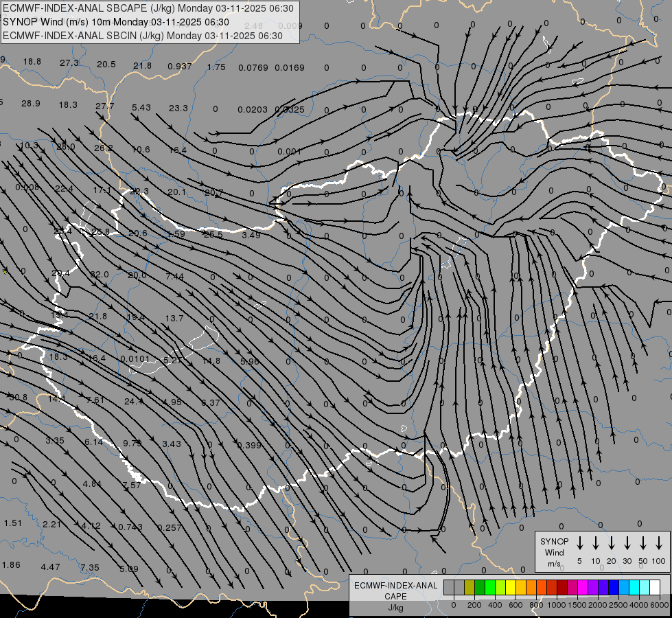Click the 3.49 CAPE value on map
The height and width of the screenshot is (618, 672).
[251, 235]
